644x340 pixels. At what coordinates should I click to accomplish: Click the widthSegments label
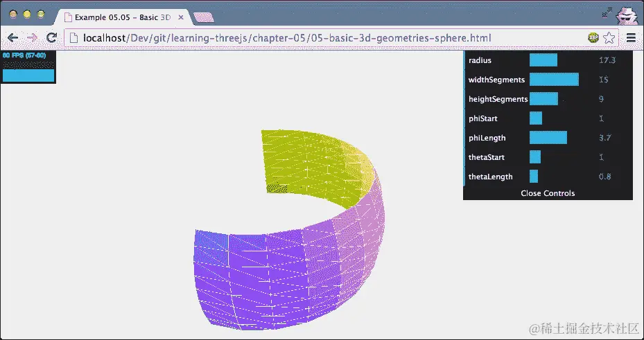[496, 80]
